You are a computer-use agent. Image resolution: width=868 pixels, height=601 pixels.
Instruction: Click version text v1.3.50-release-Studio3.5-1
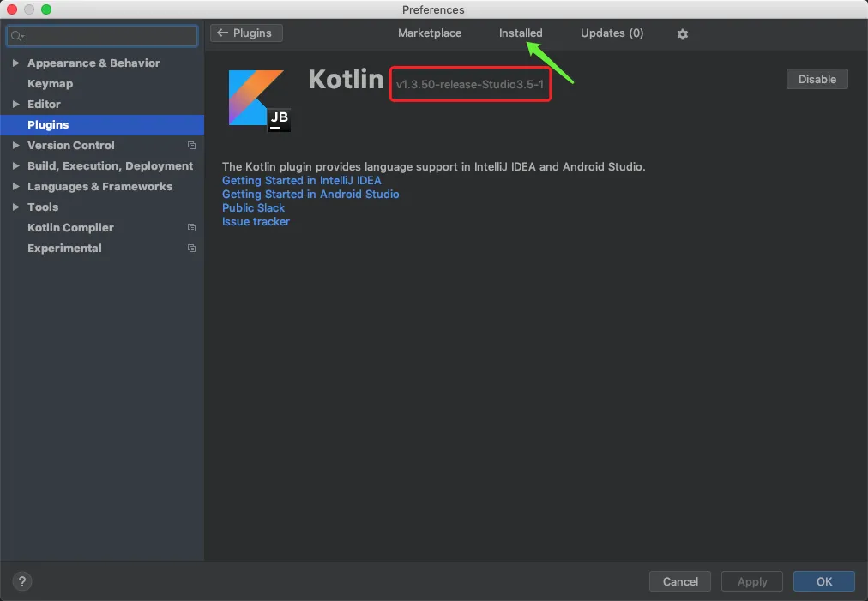click(469, 85)
